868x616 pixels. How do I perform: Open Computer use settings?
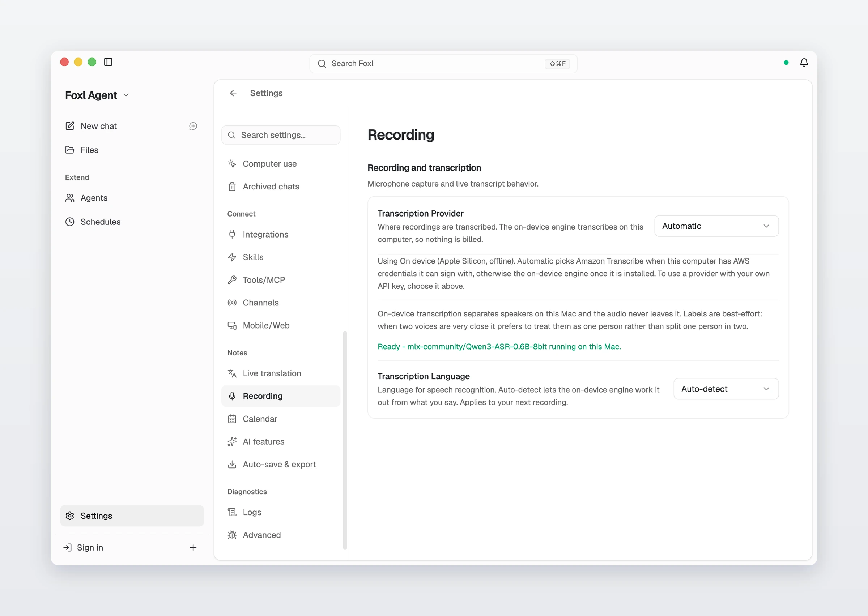[281, 164]
